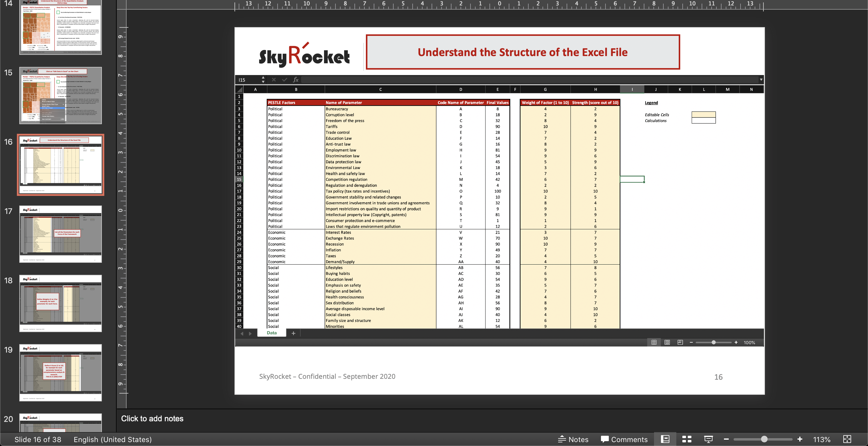
Task: Select the slide page number 16
Action: 719,377
